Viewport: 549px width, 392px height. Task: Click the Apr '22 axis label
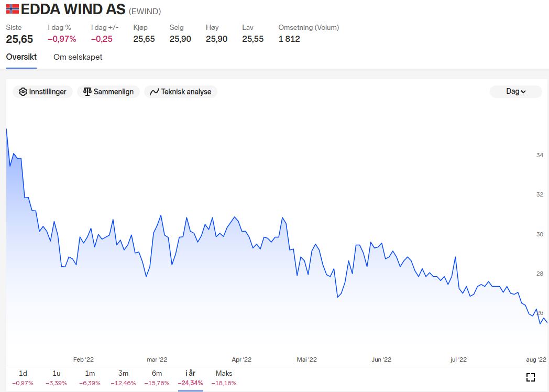(x=241, y=360)
